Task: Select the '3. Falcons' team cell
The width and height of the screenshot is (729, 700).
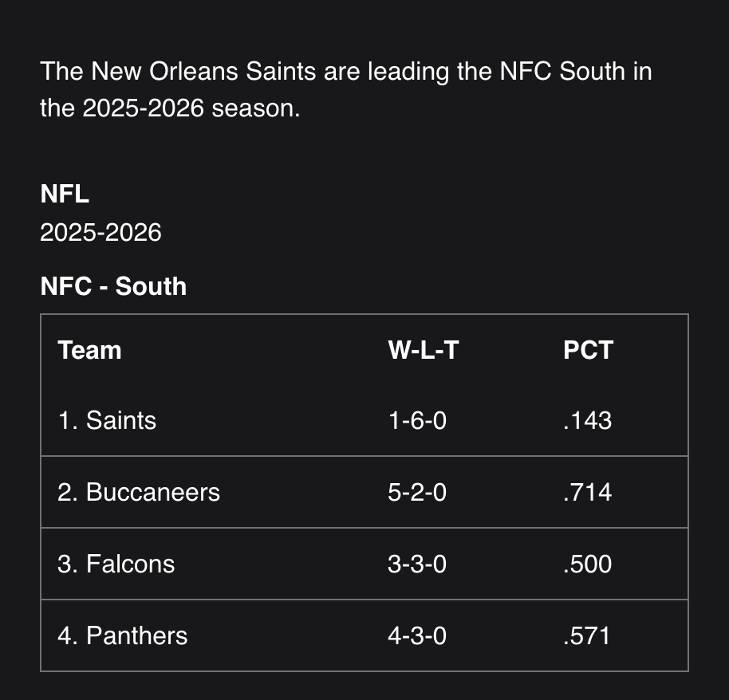Action: [116, 564]
